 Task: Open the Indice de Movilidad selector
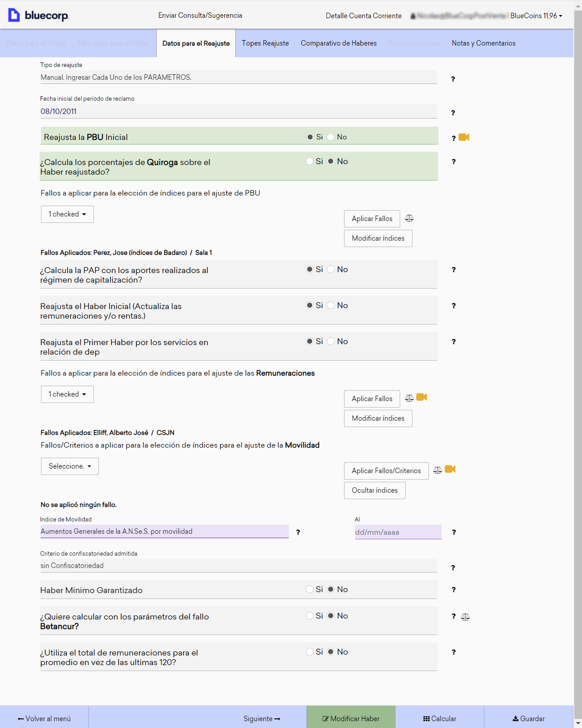(x=165, y=531)
